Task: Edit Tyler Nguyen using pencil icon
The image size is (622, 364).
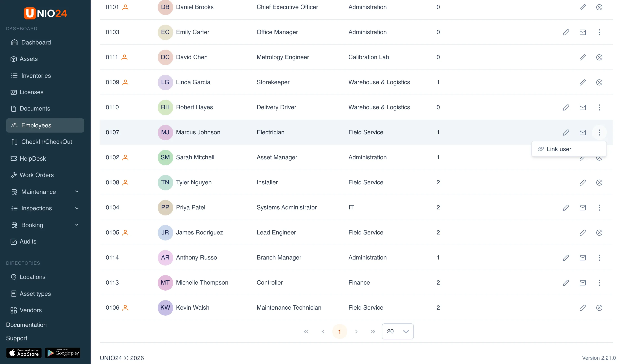Action: 582,183
